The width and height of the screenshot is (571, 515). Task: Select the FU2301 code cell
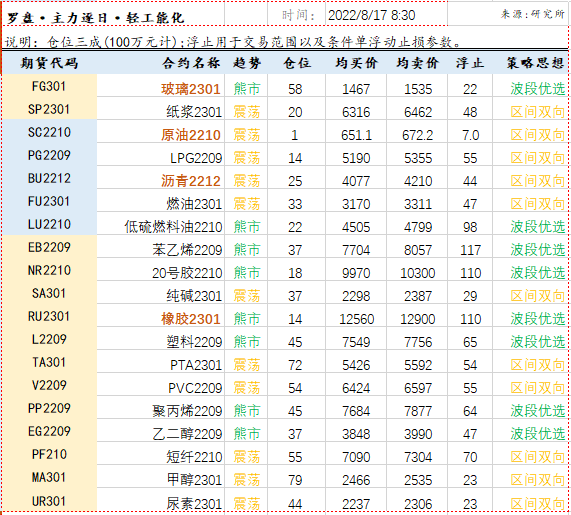[49, 201]
